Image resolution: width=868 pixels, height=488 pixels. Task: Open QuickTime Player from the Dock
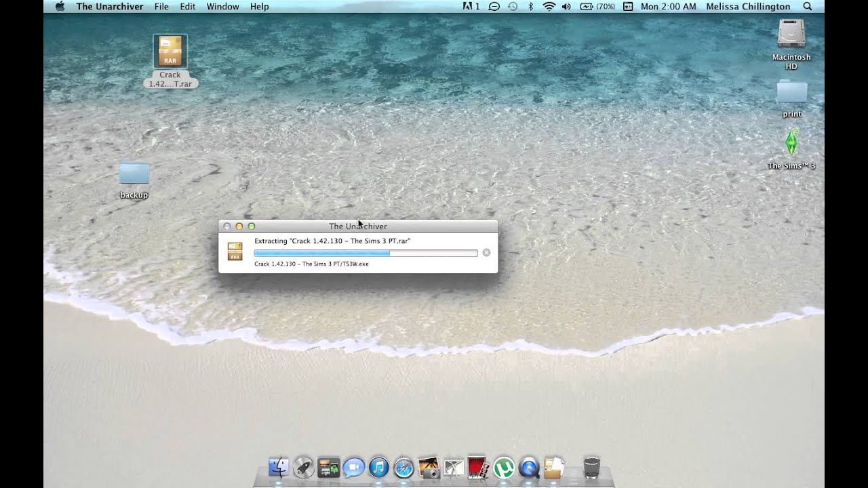[x=529, y=467]
